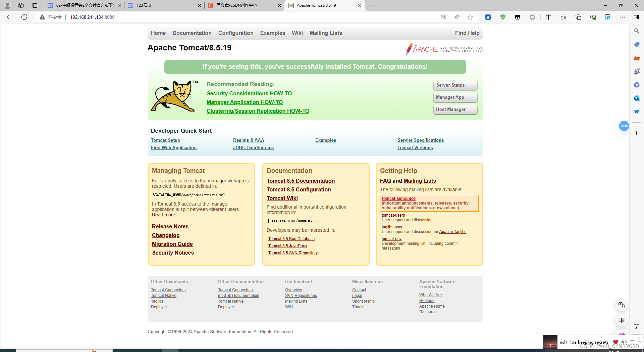
Task: Open the Wiki nav item
Action: click(x=297, y=33)
